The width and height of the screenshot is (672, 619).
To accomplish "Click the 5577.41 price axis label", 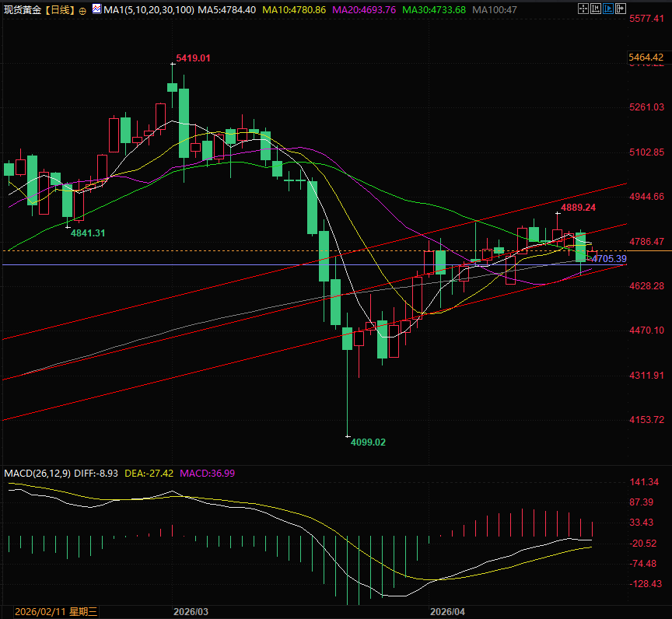I will click(646, 19).
